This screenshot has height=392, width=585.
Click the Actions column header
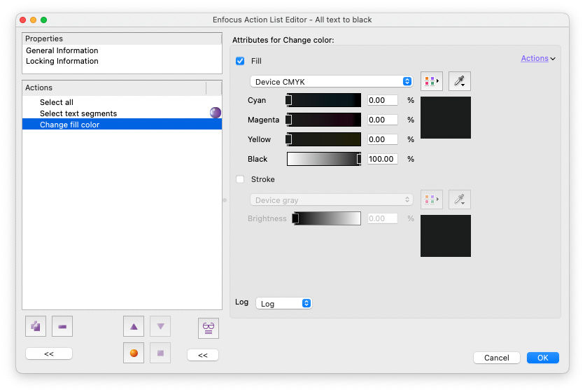pyautogui.click(x=114, y=87)
